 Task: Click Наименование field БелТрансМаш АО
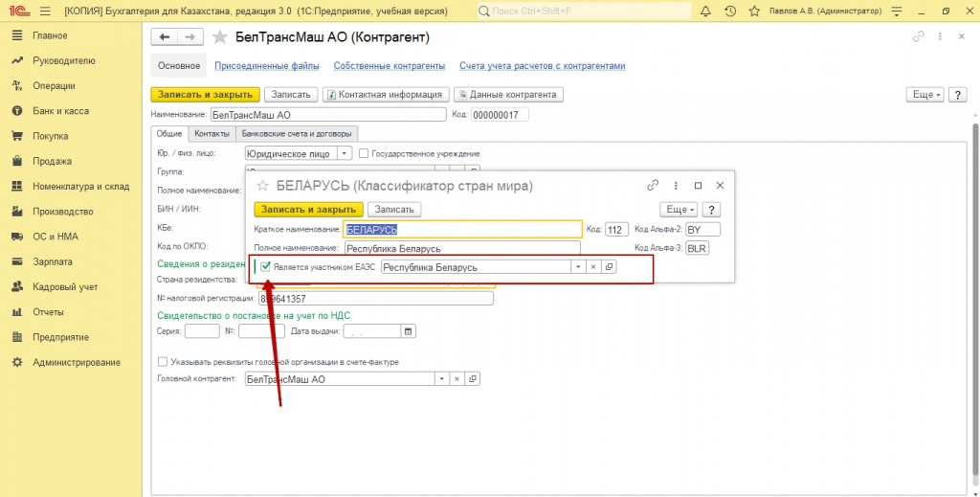(x=327, y=115)
